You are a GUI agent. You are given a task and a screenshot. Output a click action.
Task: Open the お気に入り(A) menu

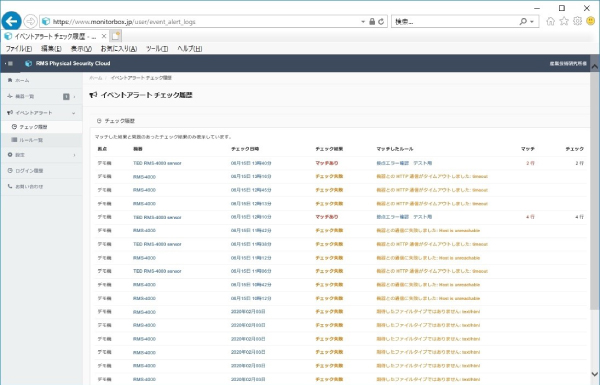click(119, 49)
